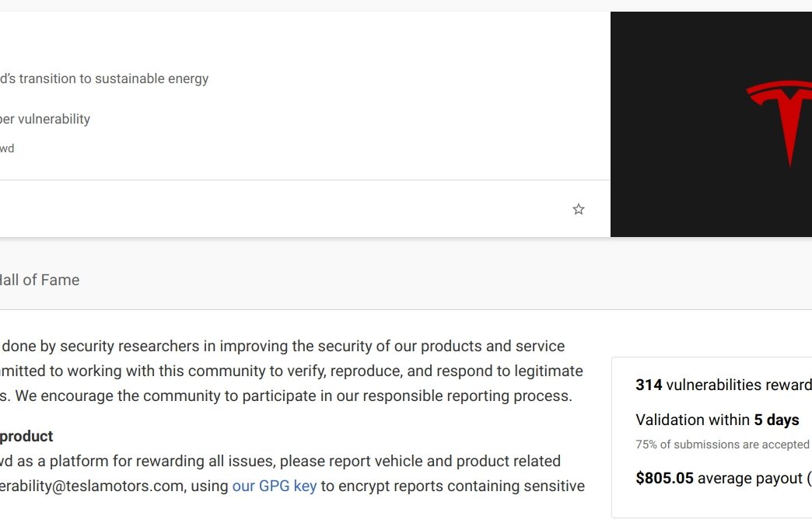Open the Hall of Fame tab
Image resolution: width=812 pixels, height=530 pixels.
pyautogui.click(x=40, y=280)
